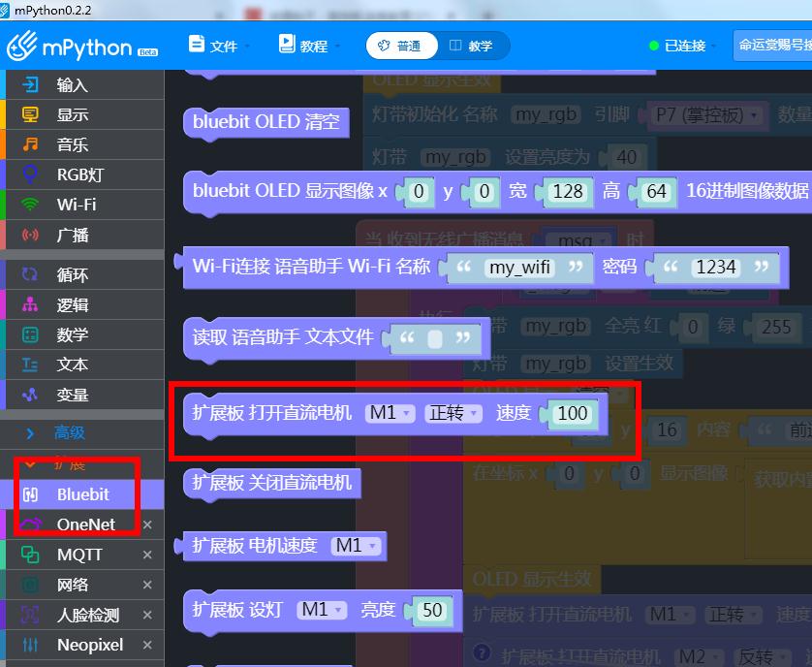
Task: Click the Wi-Fi signal icon
Action: coord(30,205)
